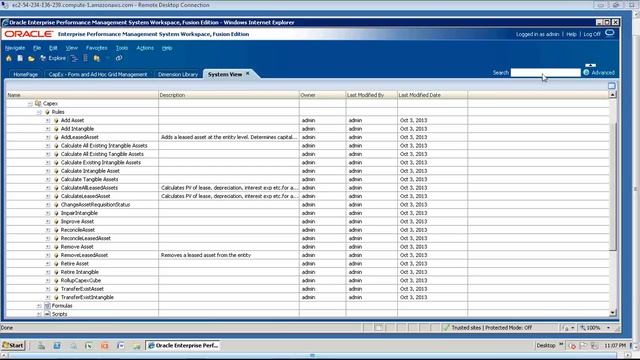Screen dimensions: 640x360
Task: Click the Rules folder icon
Action: tap(47, 112)
